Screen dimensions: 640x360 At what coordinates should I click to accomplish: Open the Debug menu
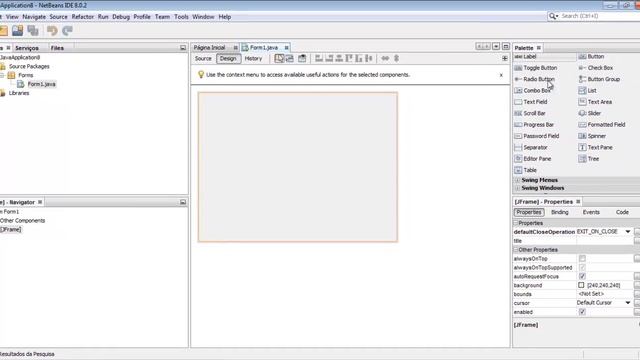tap(121, 17)
